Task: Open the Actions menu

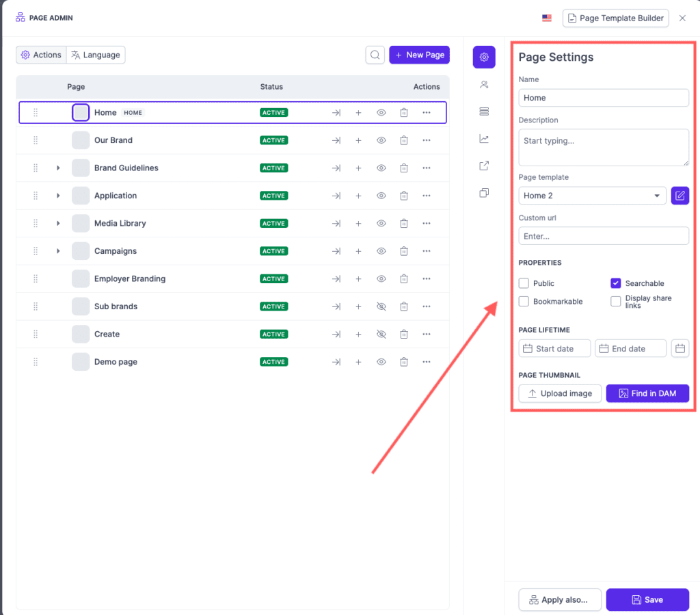Action: coord(40,54)
